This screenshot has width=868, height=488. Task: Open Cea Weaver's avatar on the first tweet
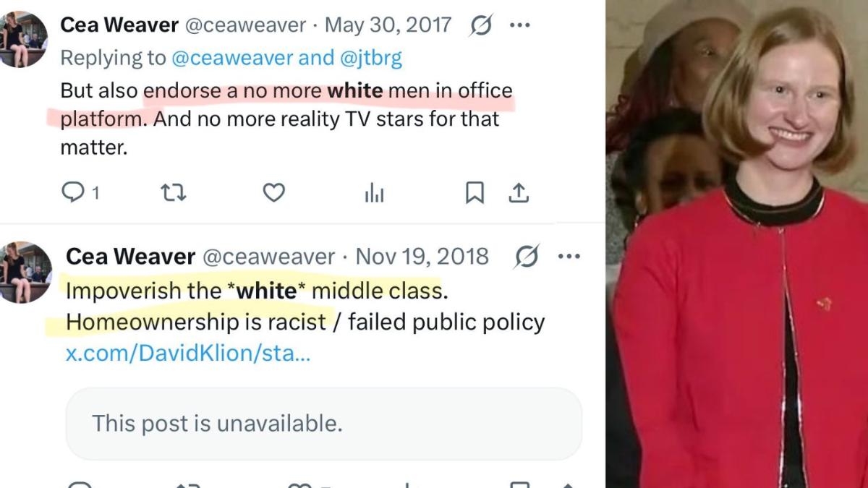[x=22, y=40]
